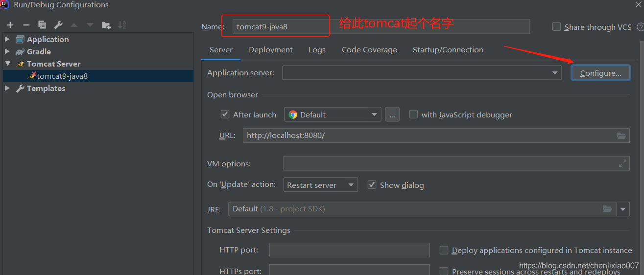This screenshot has height=275, width=644.
Task: Expand the Templates tree node
Action: pos(7,88)
